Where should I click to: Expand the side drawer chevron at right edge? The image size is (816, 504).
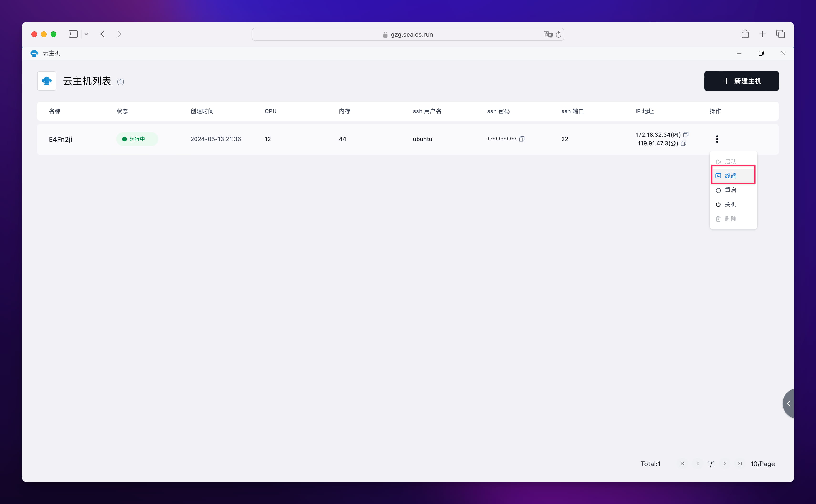(x=788, y=403)
